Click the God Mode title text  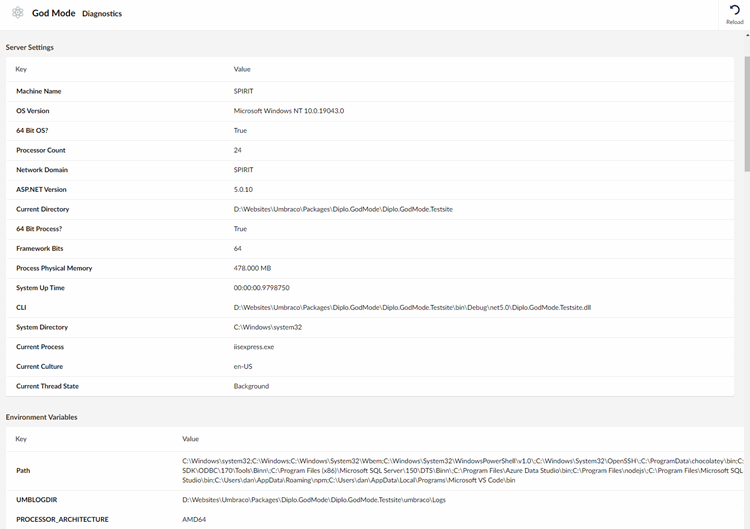tap(54, 13)
